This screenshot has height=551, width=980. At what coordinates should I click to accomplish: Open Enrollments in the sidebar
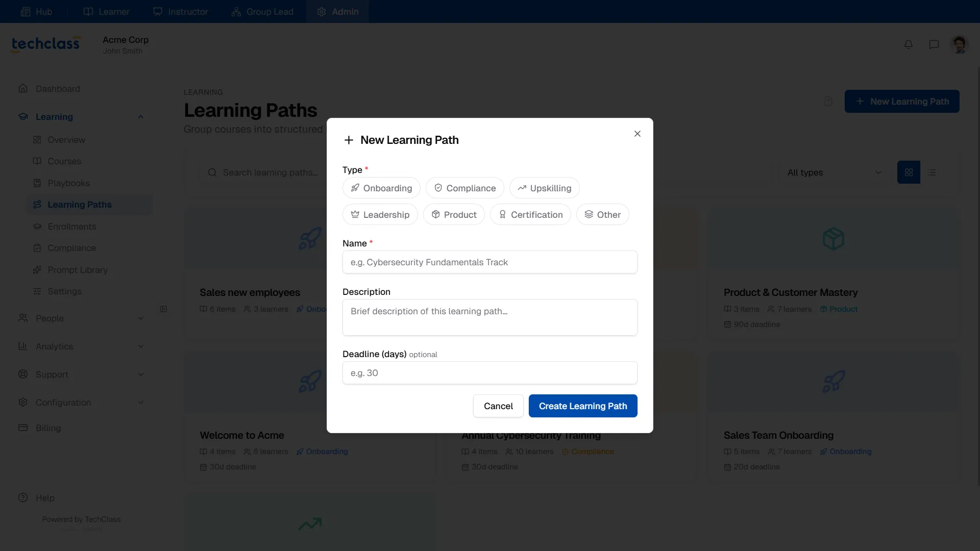coord(90,227)
